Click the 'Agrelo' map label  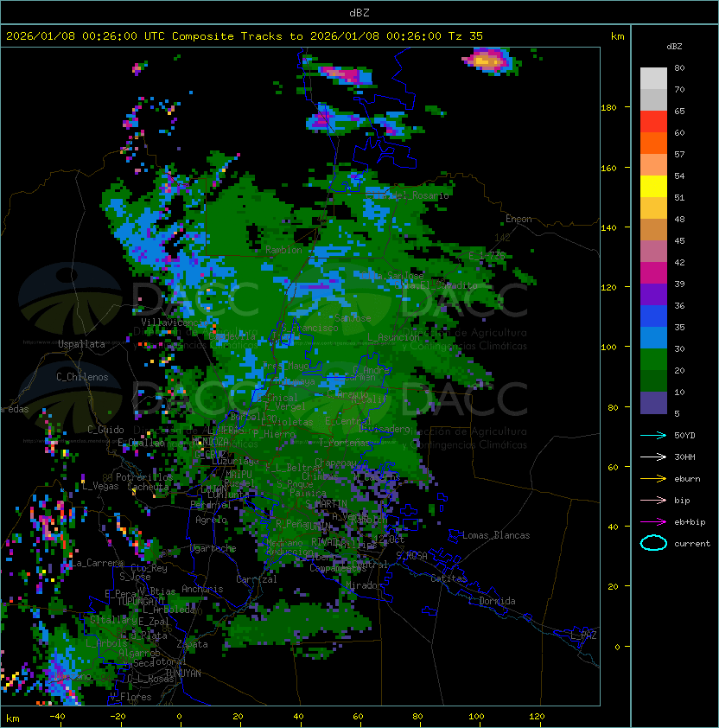(x=211, y=520)
